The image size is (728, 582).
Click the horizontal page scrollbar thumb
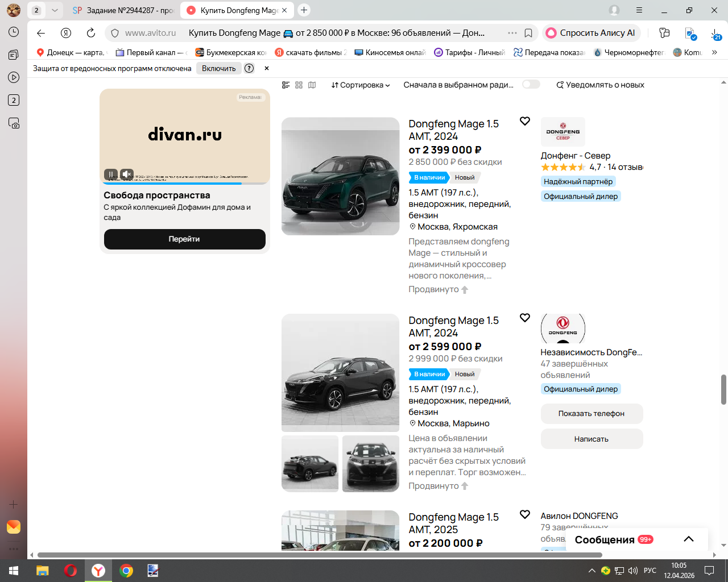[x=320, y=555]
